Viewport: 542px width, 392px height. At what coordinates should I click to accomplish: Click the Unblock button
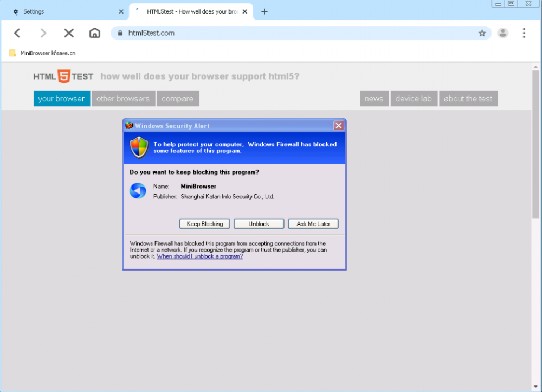tap(259, 223)
